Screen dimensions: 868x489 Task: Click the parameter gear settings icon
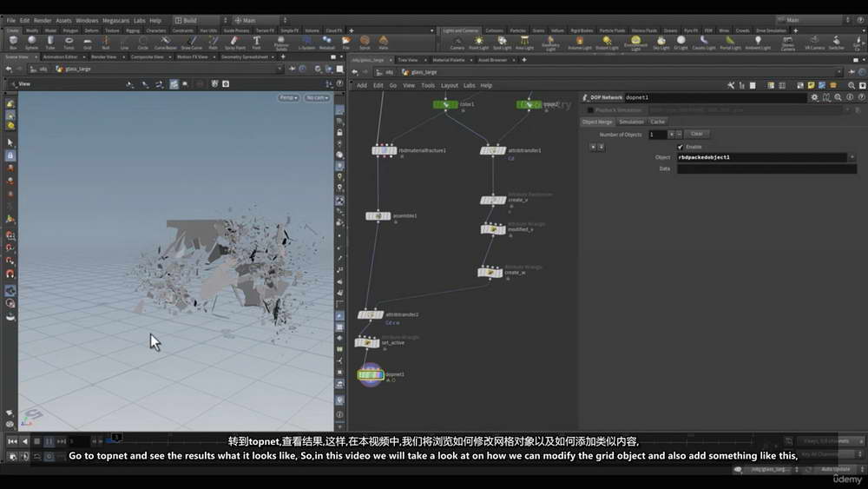point(814,97)
